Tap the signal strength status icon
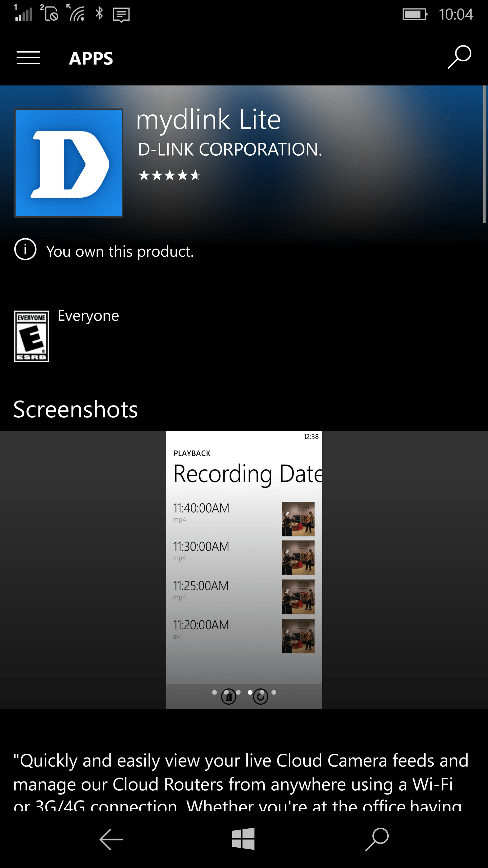Viewport: 488px width, 868px height. (23, 13)
